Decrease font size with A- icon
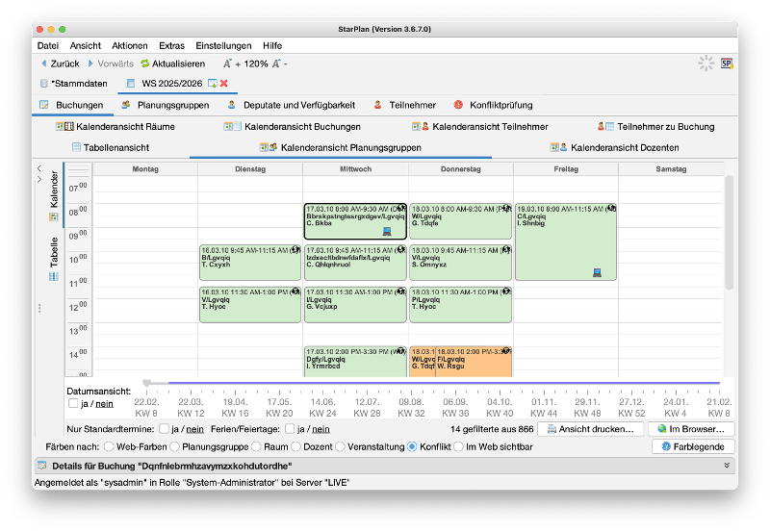 pyautogui.click(x=279, y=63)
